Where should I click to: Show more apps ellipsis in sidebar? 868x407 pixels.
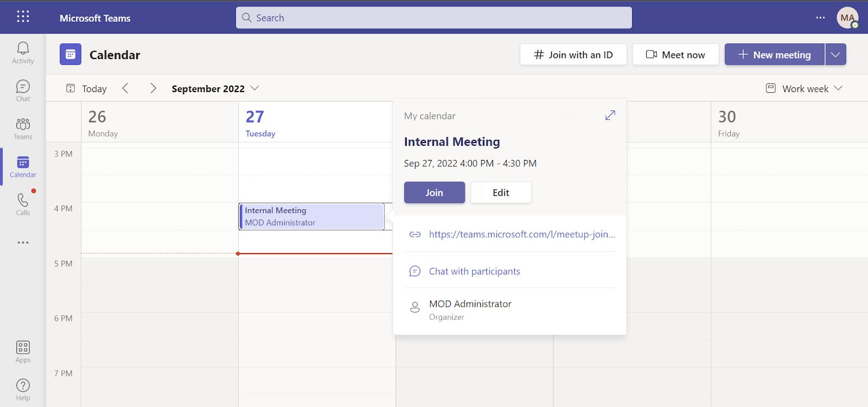coord(23,243)
